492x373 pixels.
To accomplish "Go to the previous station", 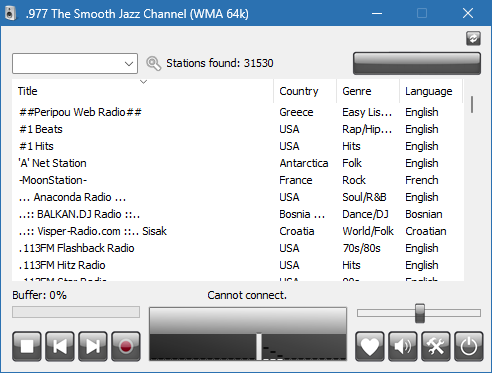I will [60, 346].
